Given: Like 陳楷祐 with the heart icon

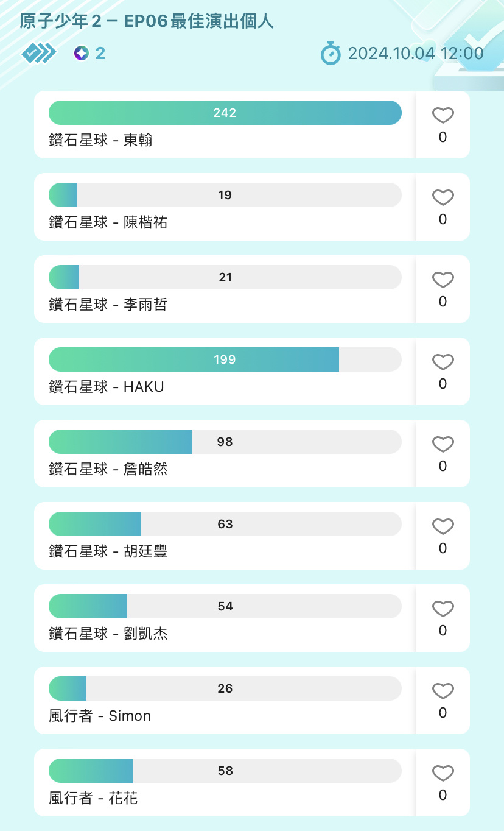Looking at the screenshot, I should 443,197.
